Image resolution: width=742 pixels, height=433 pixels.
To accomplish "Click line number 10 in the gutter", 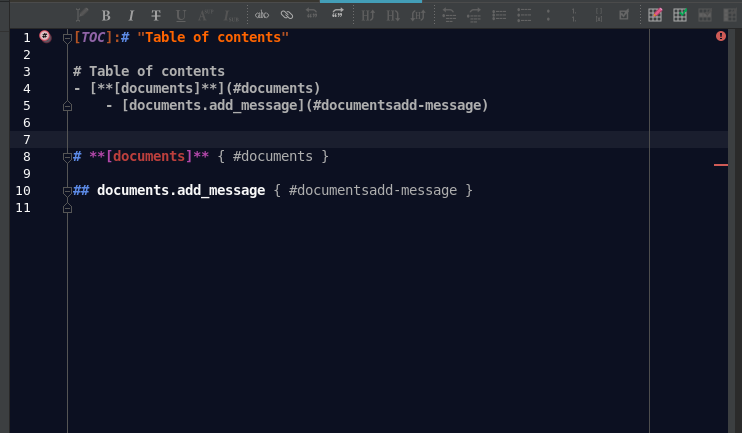I will pyautogui.click(x=23, y=191).
